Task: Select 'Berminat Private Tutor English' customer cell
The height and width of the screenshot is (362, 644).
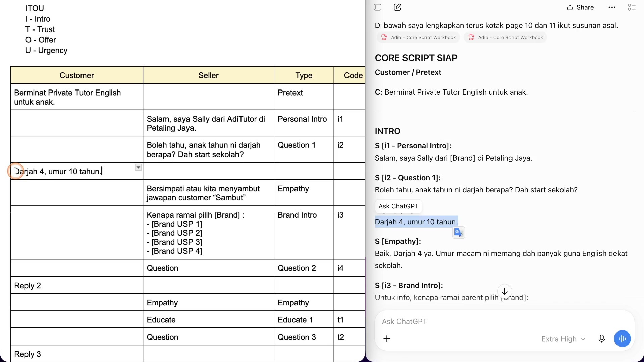Action: pyautogui.click(x=77, y=97)
